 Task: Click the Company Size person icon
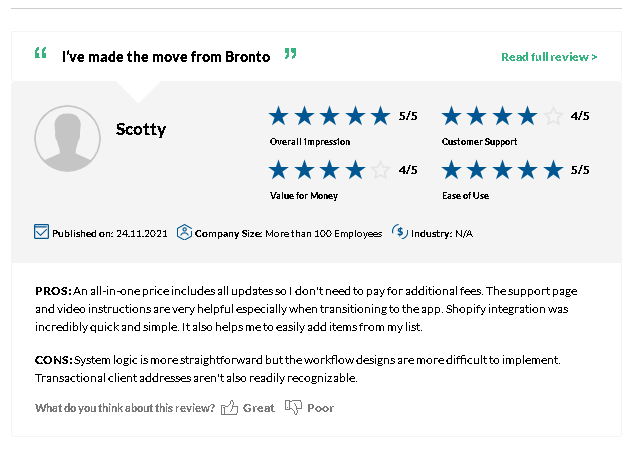pyautogui.click(x=184, y=232)
